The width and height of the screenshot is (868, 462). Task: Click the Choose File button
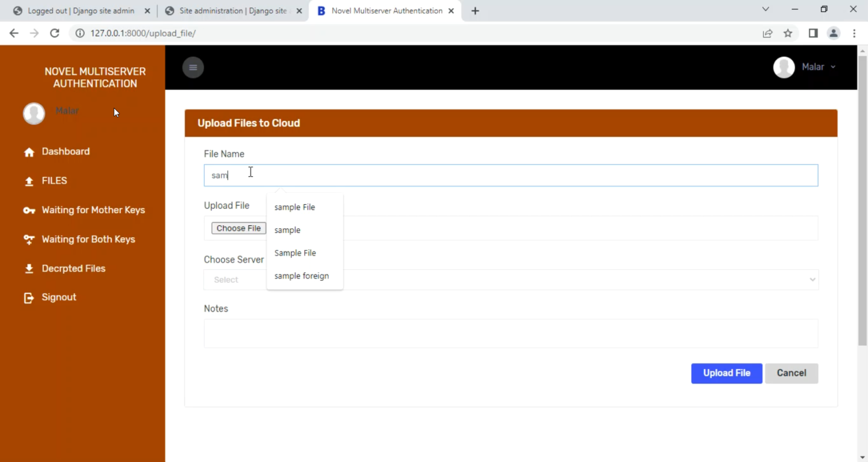pyautogui.click(x=238, y=228)
